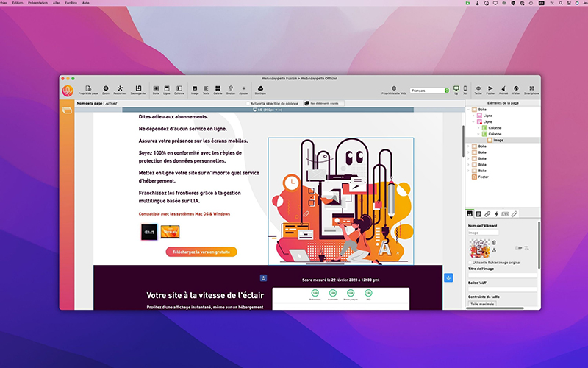Expand the second Boîte tree node

pos(468,146)
